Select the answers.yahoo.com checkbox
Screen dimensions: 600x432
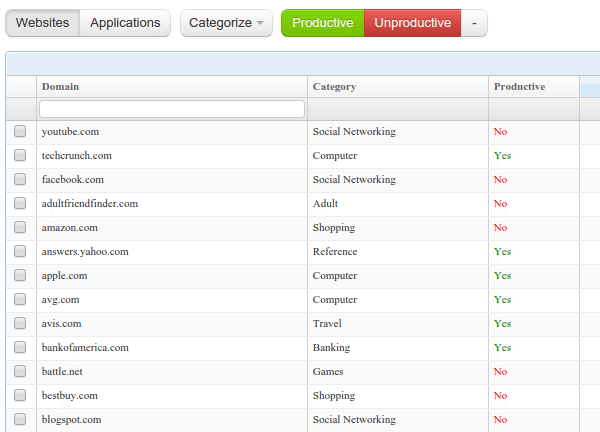pyautogui.click(x=20, y=251)
